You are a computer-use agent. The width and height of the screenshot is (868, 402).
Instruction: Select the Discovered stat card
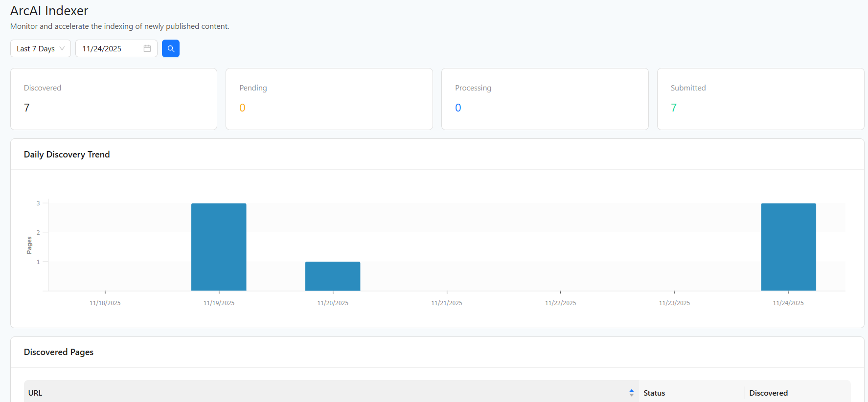click(x=114, y=99)
